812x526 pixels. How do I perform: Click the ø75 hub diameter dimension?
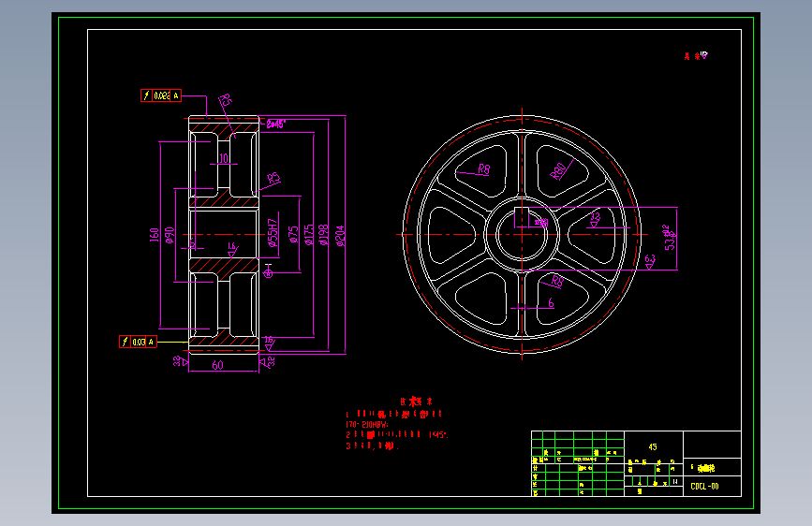[x=293, y=234]
